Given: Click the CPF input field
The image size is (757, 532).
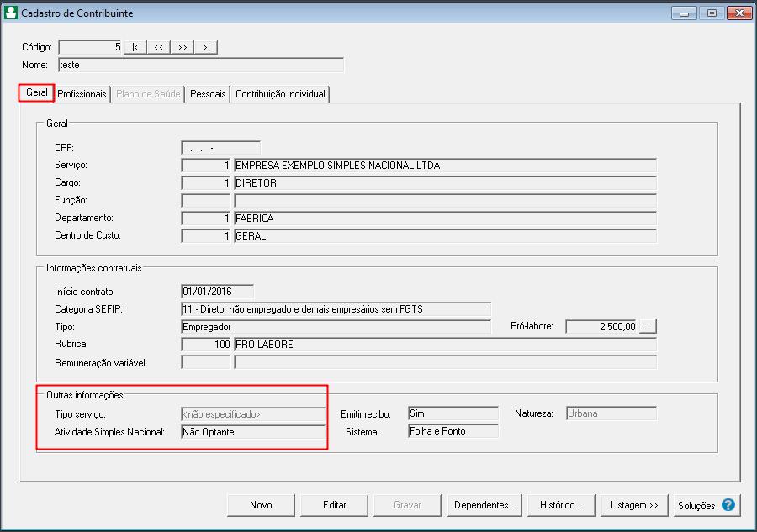Looking at the screenshot, I should 220,148.
